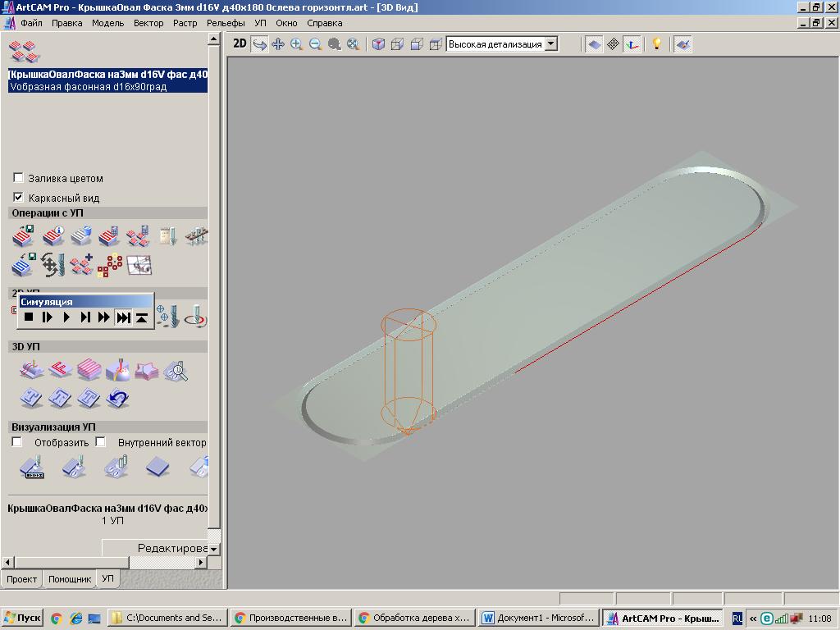Viewport: 840px width, 630px height.
Task: Click the blue undo arrow icon in 3D УП
Action: point(118,399)
